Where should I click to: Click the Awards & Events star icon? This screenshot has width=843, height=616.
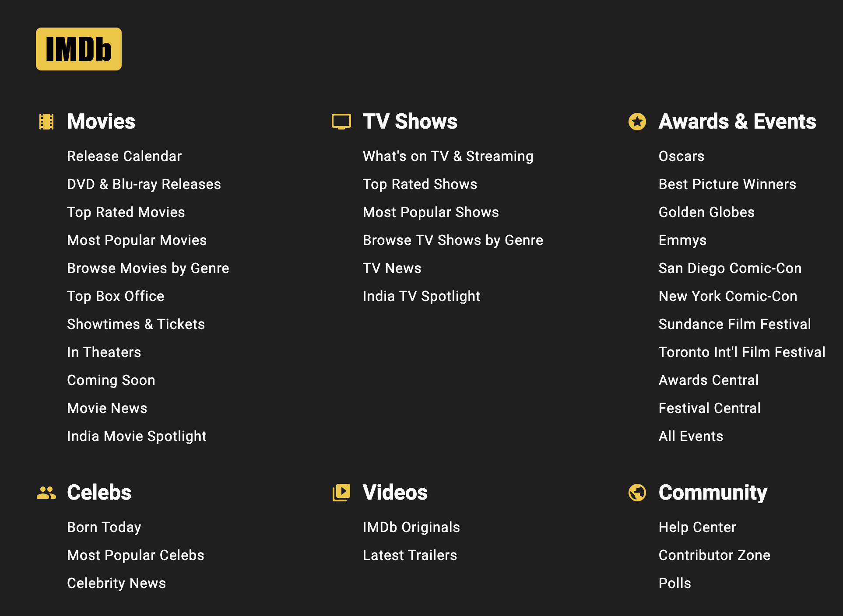click(x=637, y=122)
